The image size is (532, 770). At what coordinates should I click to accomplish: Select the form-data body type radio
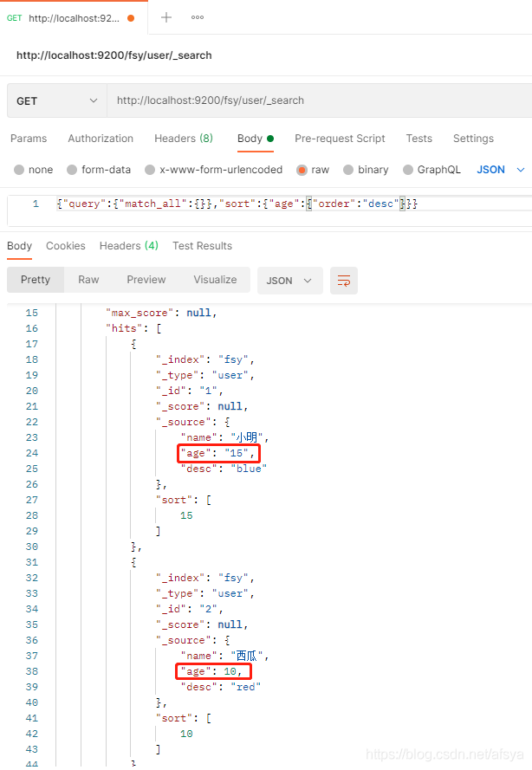(x=72, y=170)
